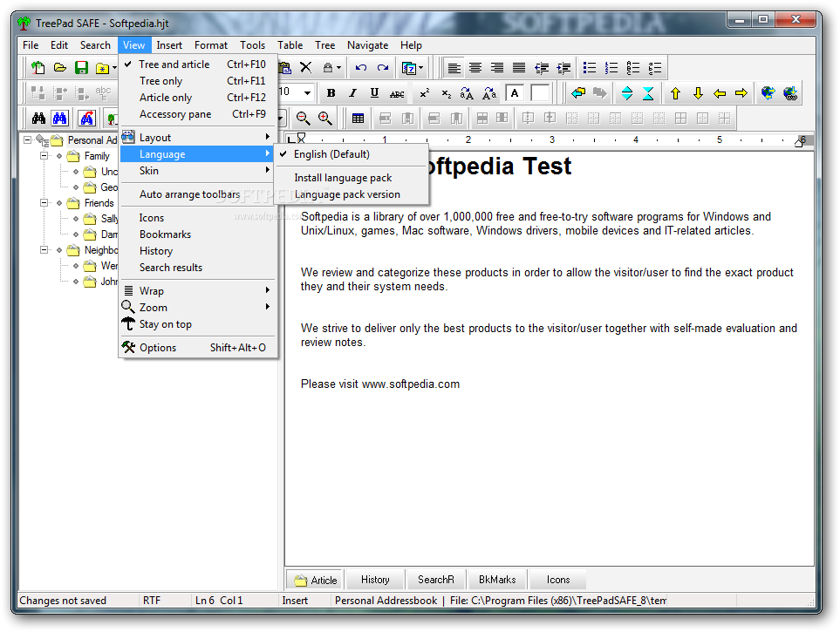Click the cyan expand vertical arrows icon
Viewport: 840px width, 632px height.
[627, 93]
